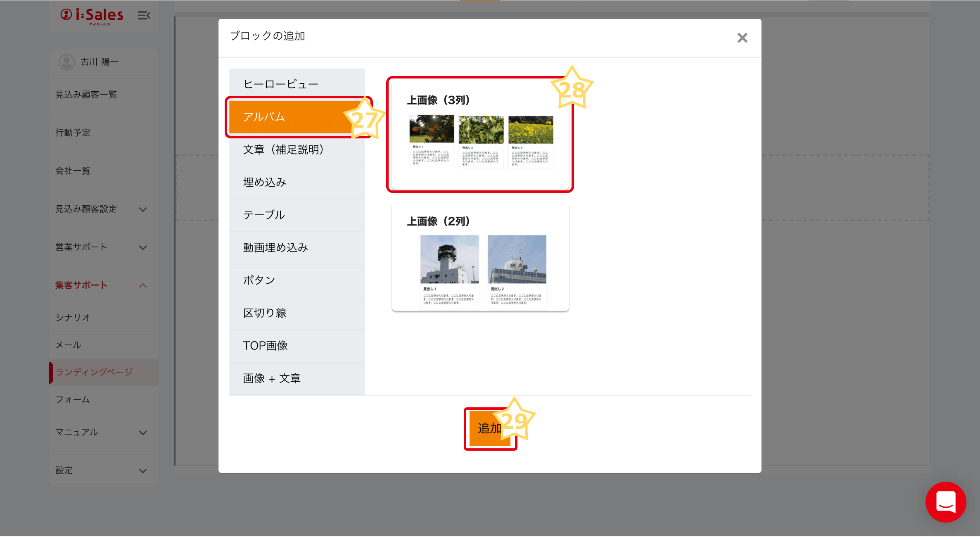Collapse sidebar using hamburger menu icon
980x537 pixels.
click(x=144, y=16)
